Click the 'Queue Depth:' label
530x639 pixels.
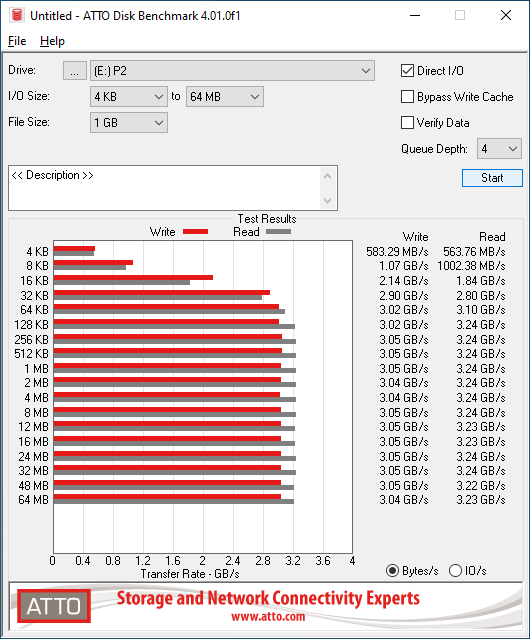434,149
